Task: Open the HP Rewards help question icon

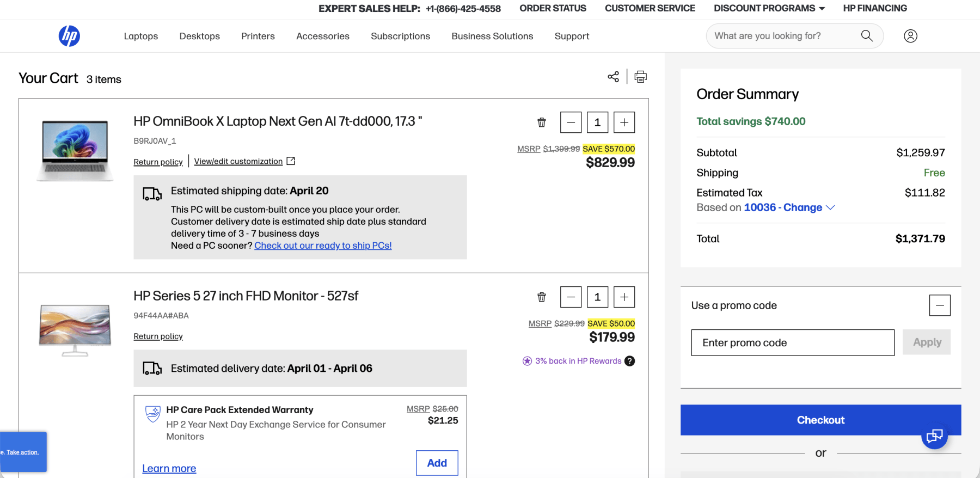Action: click(630, 361)
